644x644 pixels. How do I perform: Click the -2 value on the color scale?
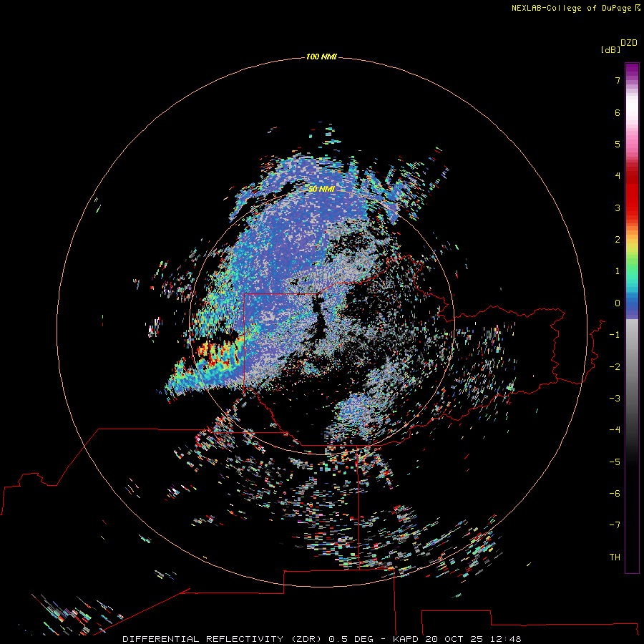tap(615, 367)
